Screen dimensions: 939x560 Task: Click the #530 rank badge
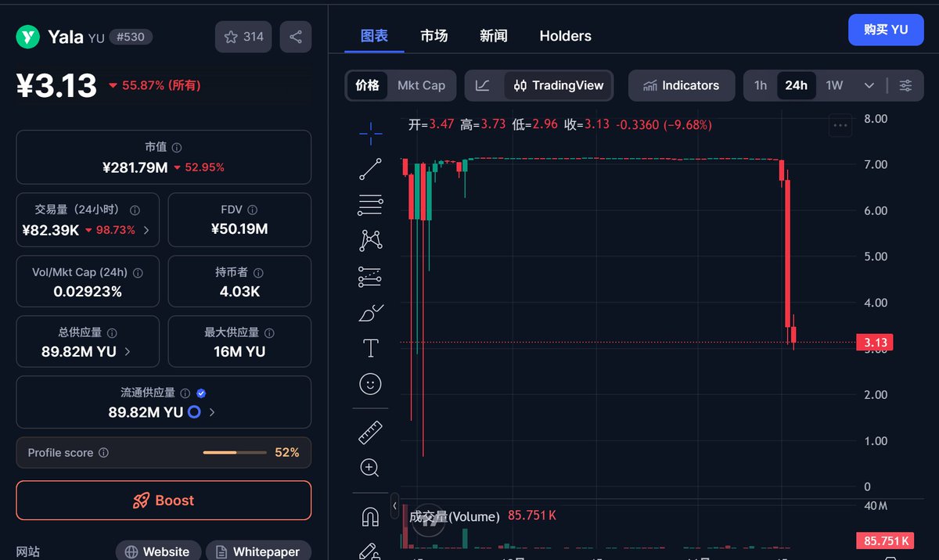click(x=131, y=37)
